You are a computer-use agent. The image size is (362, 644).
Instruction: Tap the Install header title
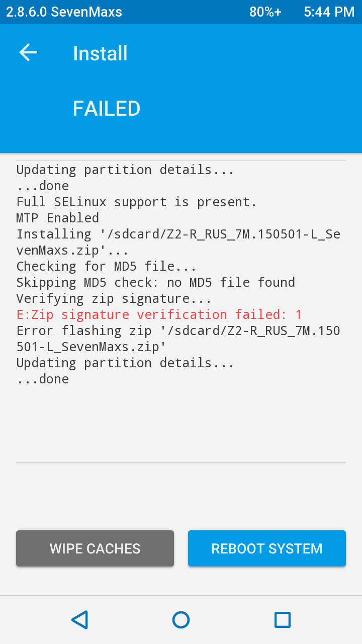coord(100,53)
